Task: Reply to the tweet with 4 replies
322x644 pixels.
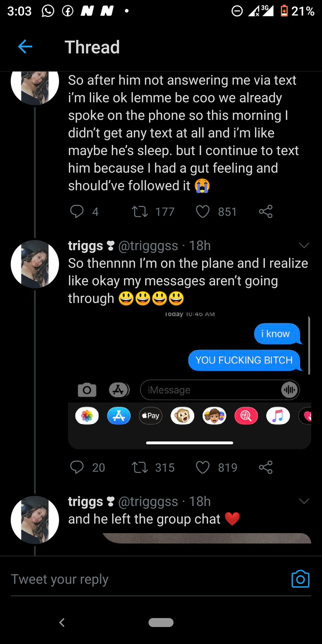Action: coord(77,212)
